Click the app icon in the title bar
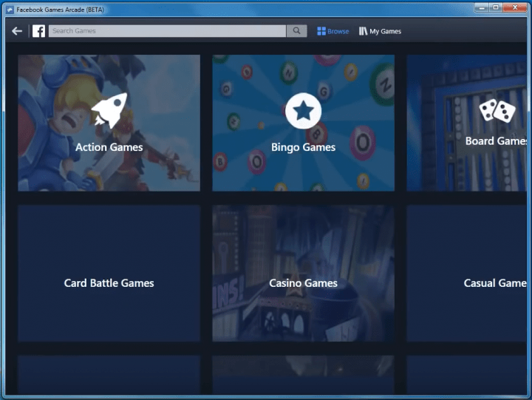 (10, 10)
